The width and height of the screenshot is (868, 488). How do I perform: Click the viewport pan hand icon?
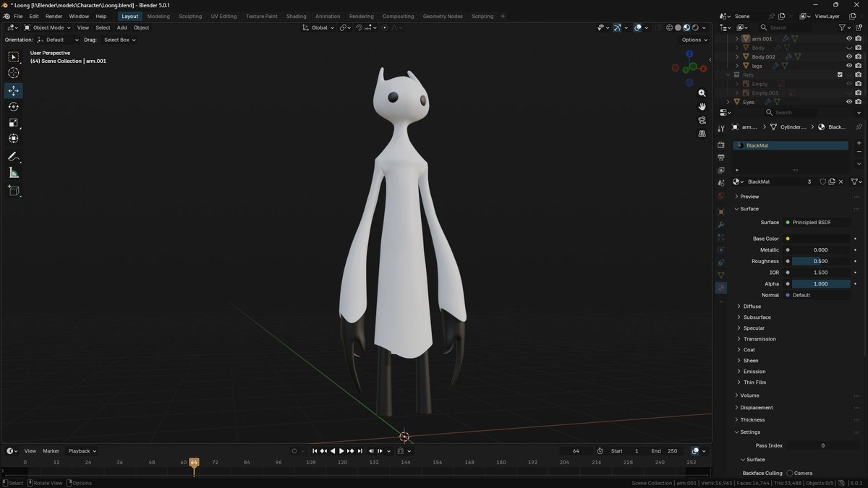(702, 107)
